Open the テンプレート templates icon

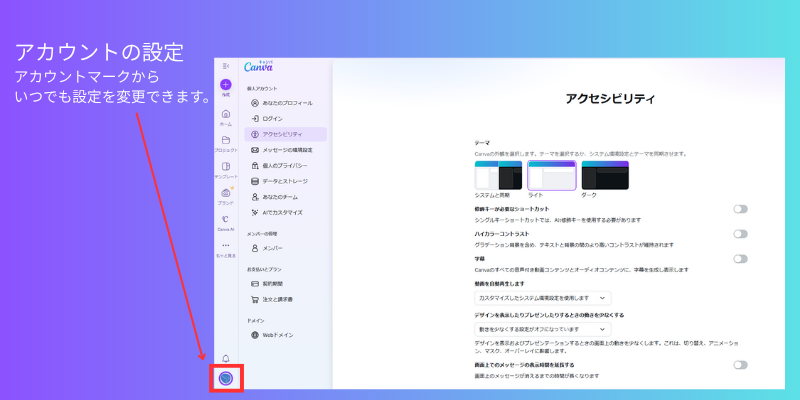point(226,166)
